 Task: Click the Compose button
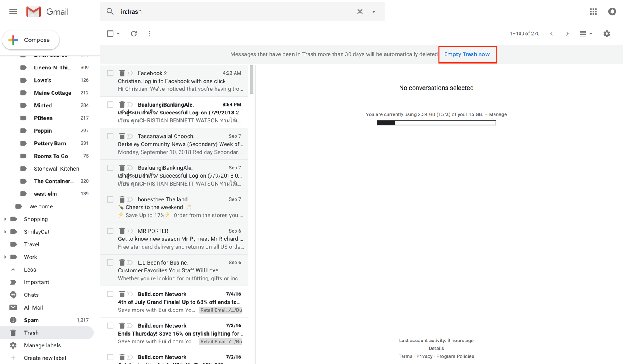click(x=31, y=40)
